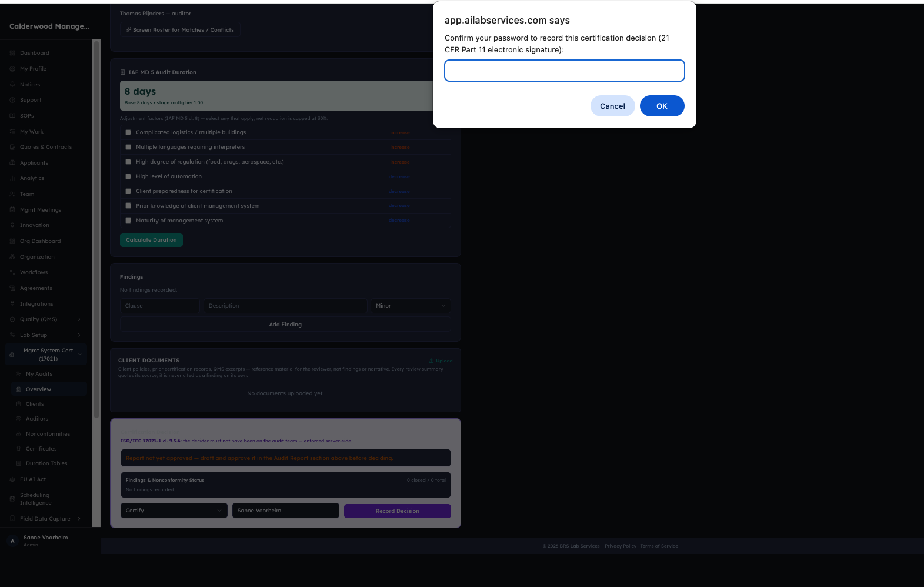Viewport: 924px width, 587px height.
Task: Open the Organization icon
Action: (12, 257)
